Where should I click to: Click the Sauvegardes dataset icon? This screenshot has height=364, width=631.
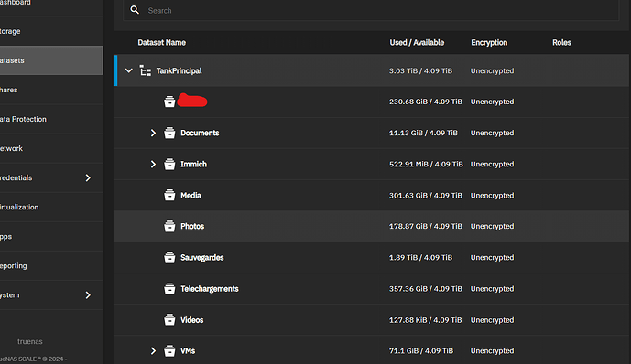pyautogui.click(x=169, y=258)
